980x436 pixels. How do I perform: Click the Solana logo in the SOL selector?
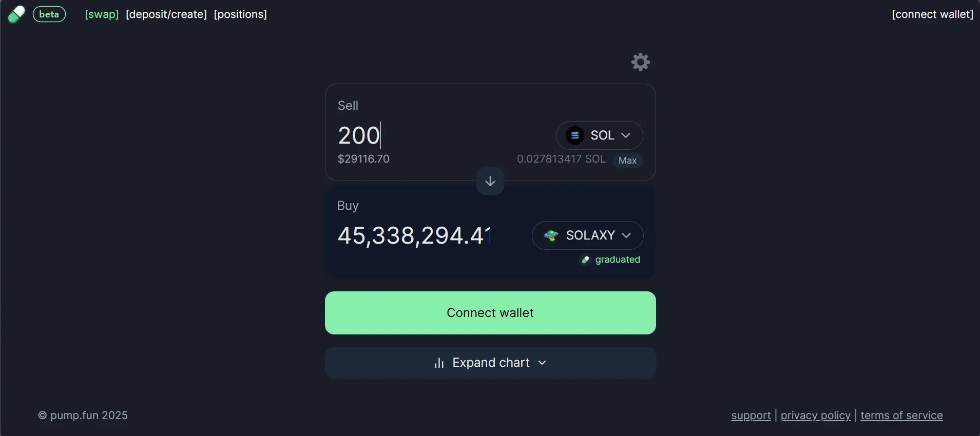tap(574, 135)
